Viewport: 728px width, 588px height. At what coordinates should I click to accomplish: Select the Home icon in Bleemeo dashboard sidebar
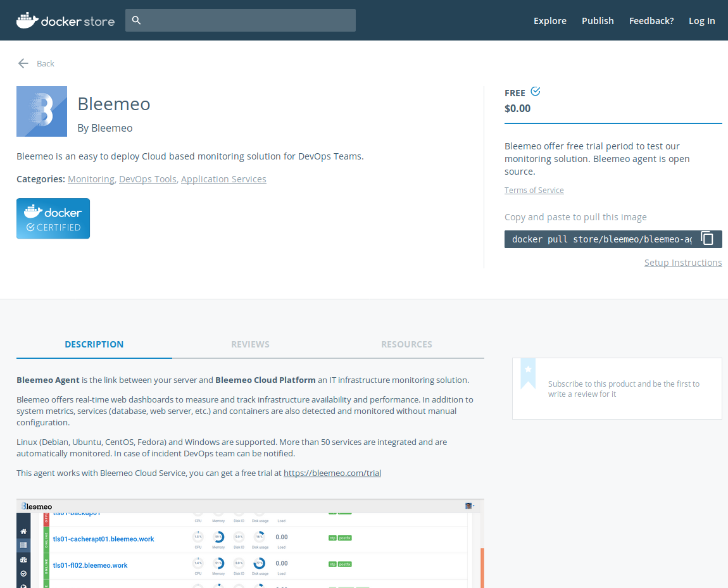pos(23,532)
